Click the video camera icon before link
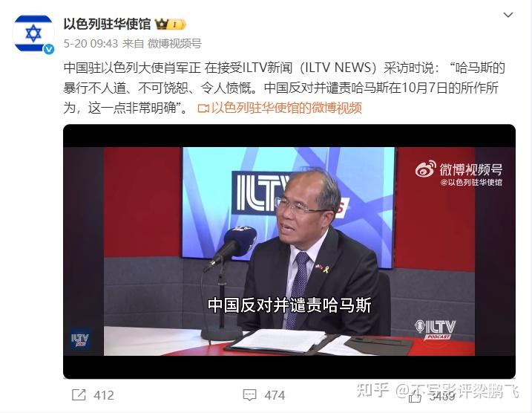This screenshot has width=532, height=413. coord(203,108)
